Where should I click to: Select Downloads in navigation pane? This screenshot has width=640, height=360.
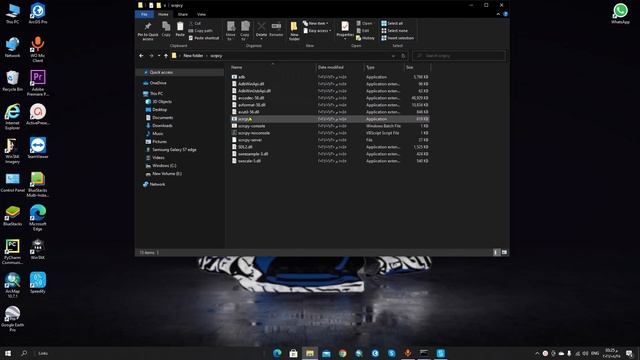point(162,126)
